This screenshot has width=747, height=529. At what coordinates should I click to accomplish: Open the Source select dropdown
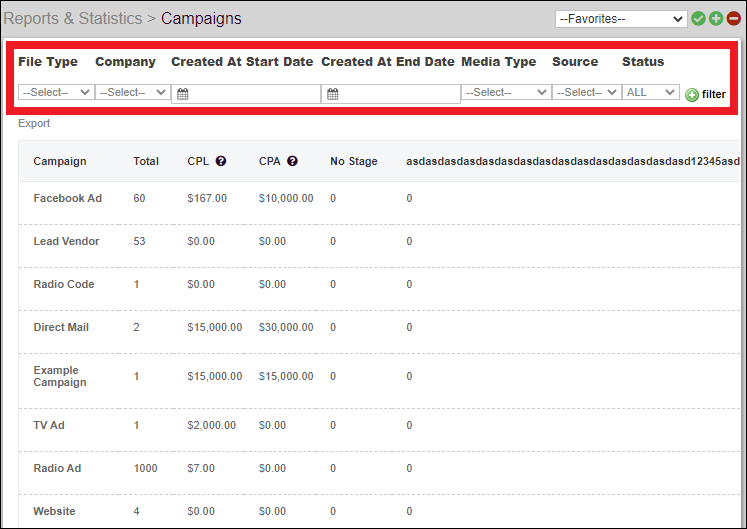click(x=586, y=92)
